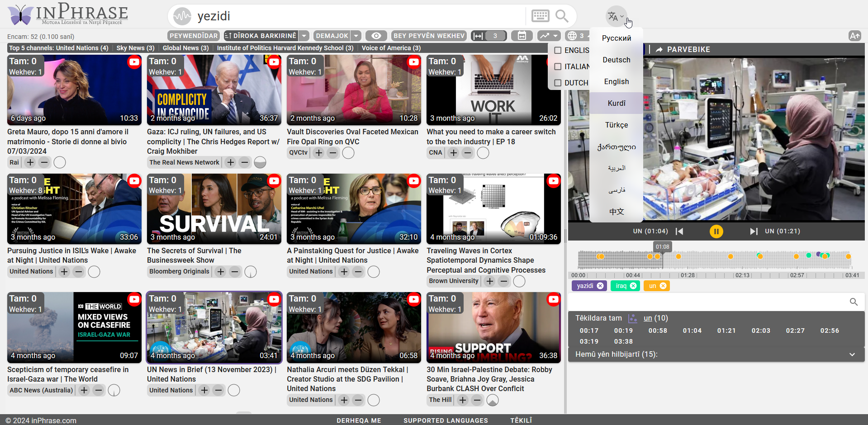Click the PEYWENDÎDAR button
This screenshot has height=425, width=868.
[x=194, y=36]
